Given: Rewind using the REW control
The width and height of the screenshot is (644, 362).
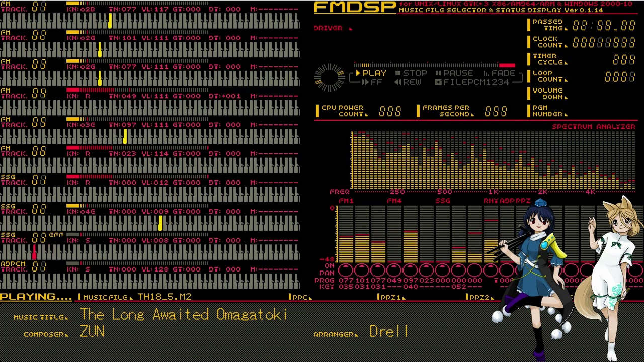Looking at the screenshot, I should click(408, 82).
